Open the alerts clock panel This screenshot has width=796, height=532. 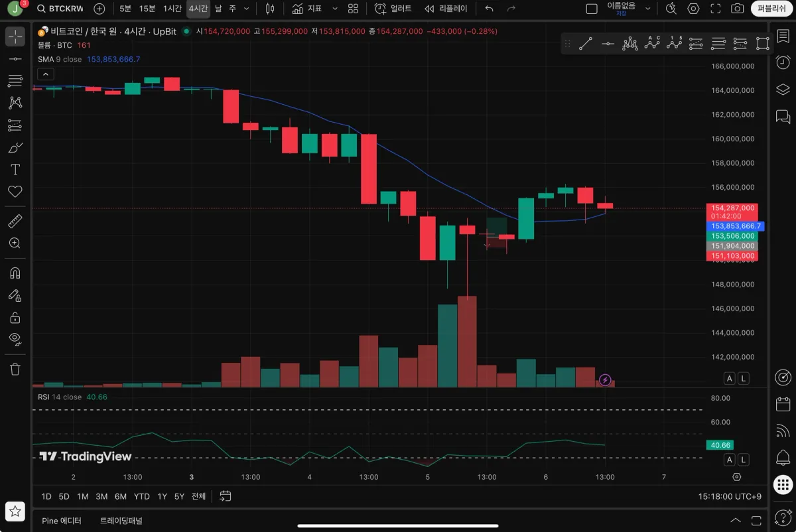783,62
